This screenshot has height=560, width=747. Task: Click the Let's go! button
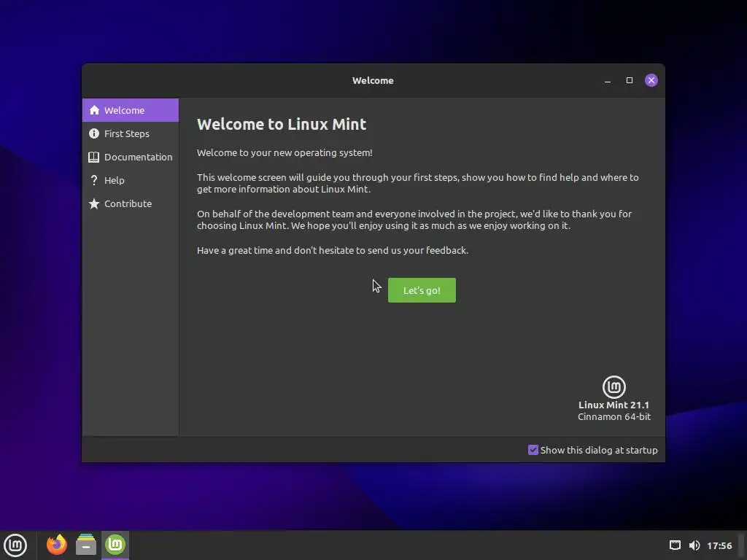(x=422, y=290)
